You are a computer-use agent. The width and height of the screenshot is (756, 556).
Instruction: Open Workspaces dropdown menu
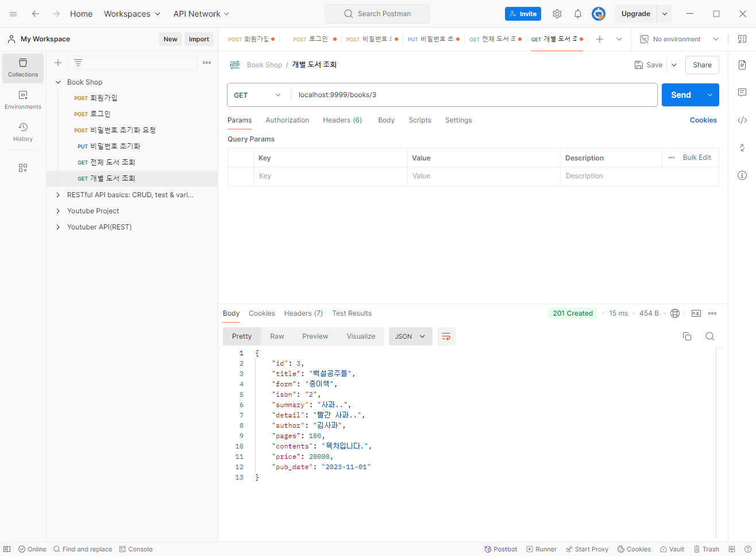132,14
